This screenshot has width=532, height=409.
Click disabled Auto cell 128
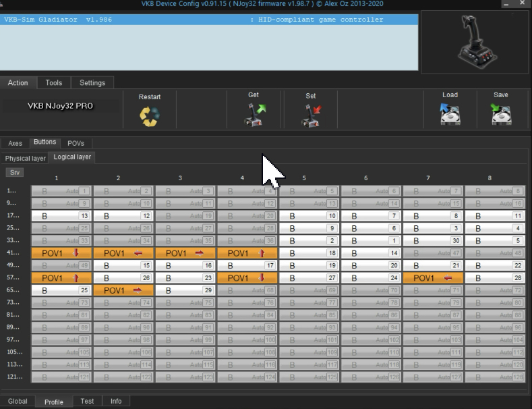[x=495, y=377]
